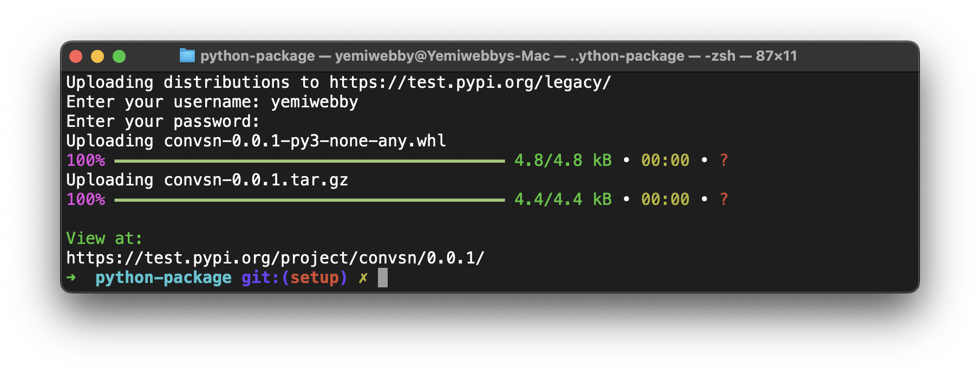This screenshot has height=373, width=980.
Task: Click the -zsh label in the title bar
Action: tap(720, 56)
